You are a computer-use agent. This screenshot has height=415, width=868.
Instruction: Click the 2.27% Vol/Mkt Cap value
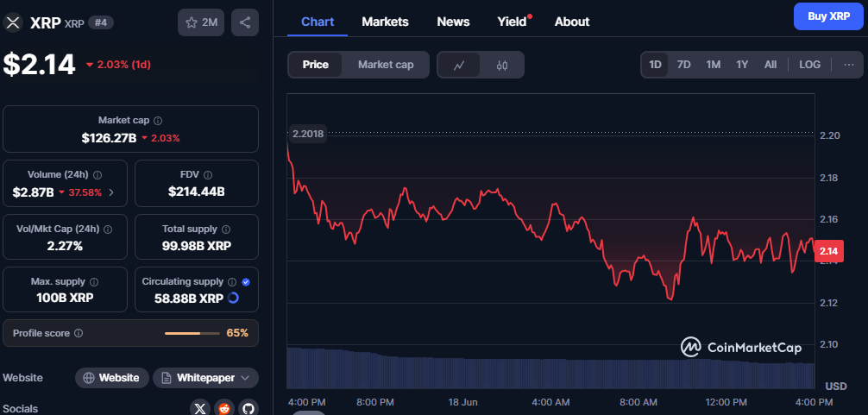click(65, 246)
